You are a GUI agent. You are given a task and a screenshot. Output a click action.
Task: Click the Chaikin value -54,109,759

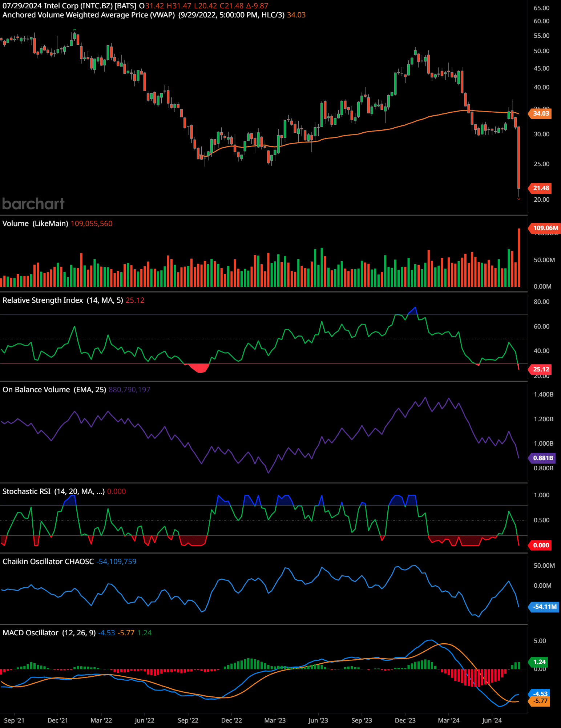pos(116,562)
